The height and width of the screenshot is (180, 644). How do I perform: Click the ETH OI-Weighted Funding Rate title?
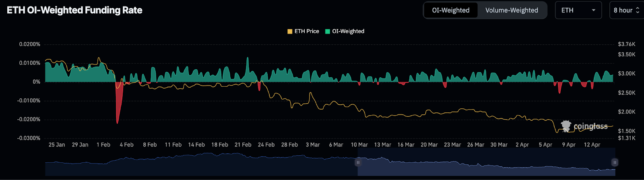pos(74,10)
